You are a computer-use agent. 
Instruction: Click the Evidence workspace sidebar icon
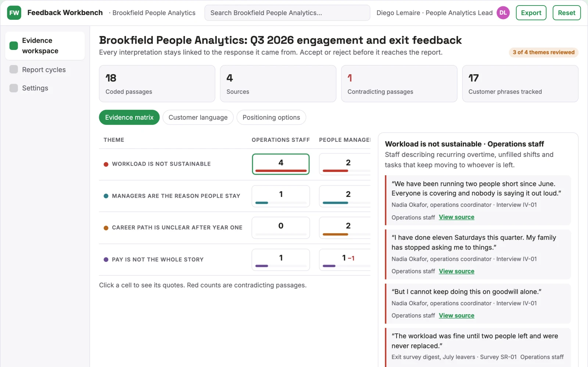14,46
